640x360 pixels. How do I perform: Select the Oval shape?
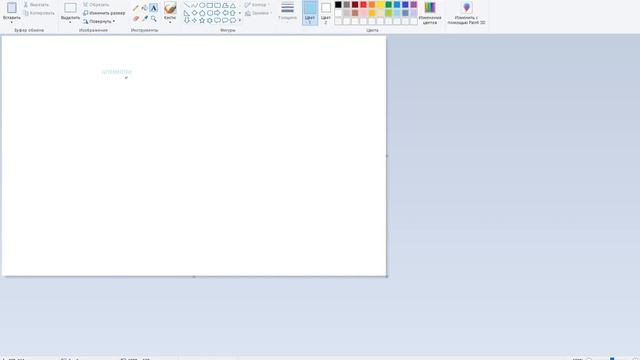(202, 5)
